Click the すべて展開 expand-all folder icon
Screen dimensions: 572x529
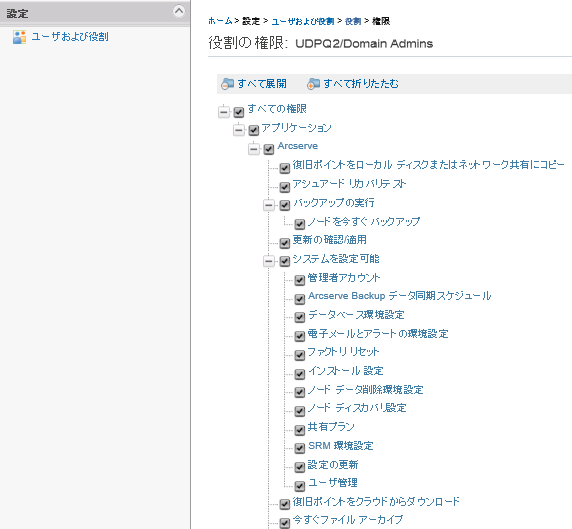pyautogui.click(x=228, y=84)
